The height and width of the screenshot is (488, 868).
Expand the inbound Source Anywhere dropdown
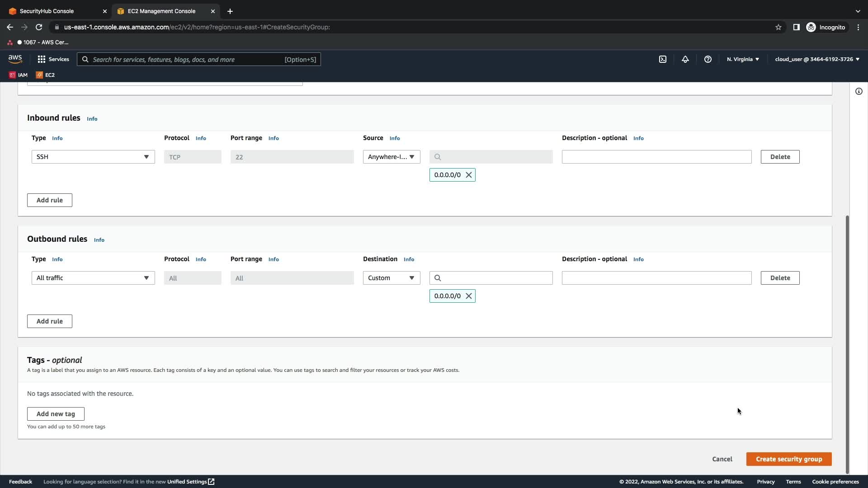pos(392,157)
